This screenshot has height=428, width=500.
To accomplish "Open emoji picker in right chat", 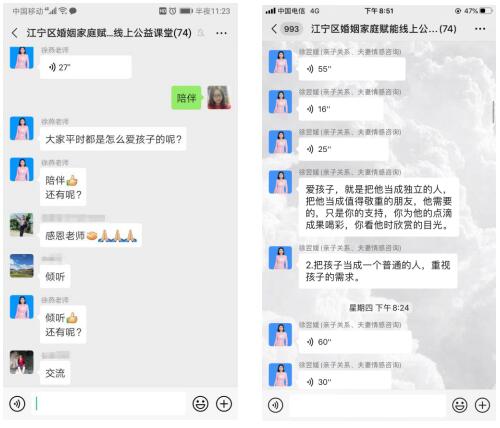I will 460,405.
